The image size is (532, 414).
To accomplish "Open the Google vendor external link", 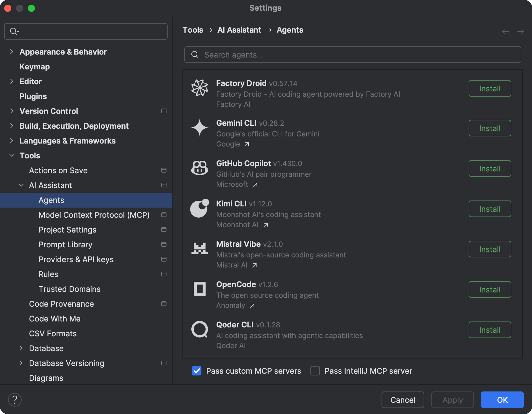I will pos(246,144).
